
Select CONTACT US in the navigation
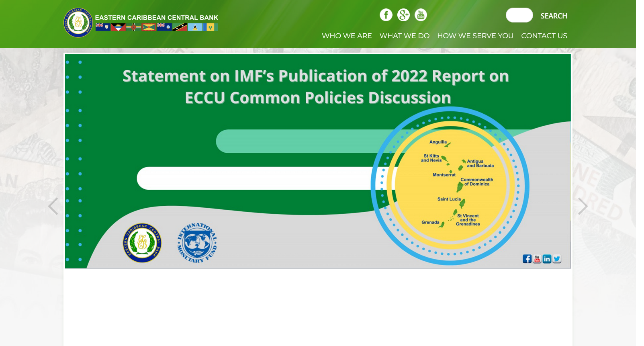click(544, 36)
